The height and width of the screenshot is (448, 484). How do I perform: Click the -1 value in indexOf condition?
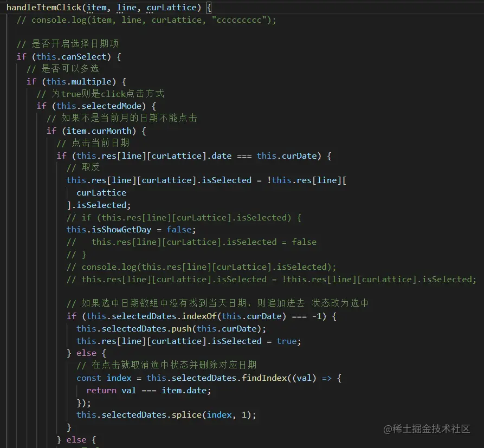[317, 316]
